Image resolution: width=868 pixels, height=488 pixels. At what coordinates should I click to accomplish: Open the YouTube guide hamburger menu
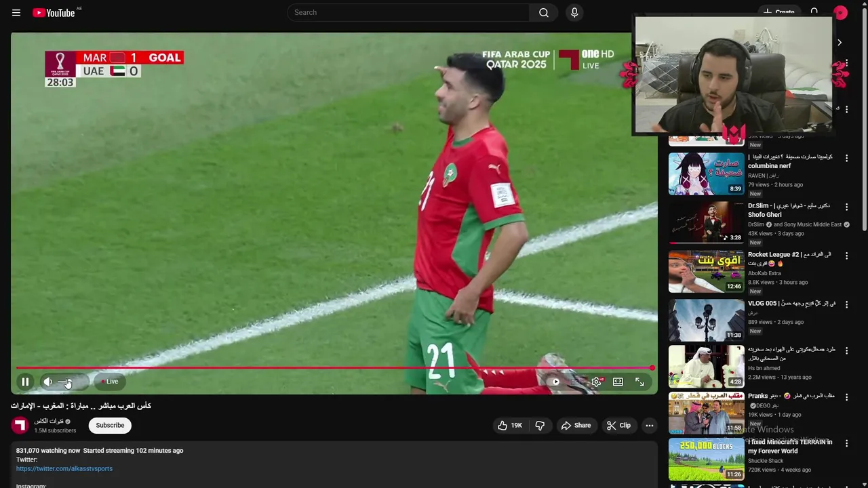tap(16, 12)
